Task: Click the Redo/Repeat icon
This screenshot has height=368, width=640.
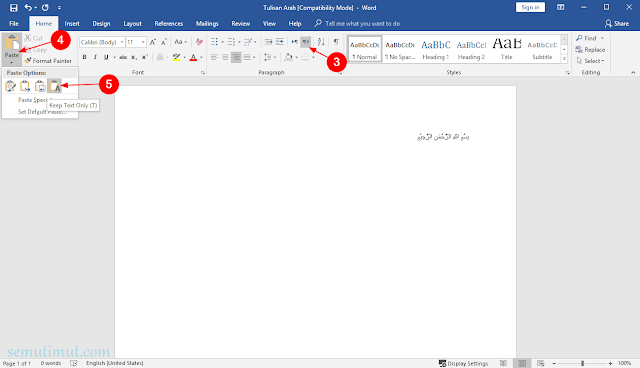Action: tap(45, 7)
